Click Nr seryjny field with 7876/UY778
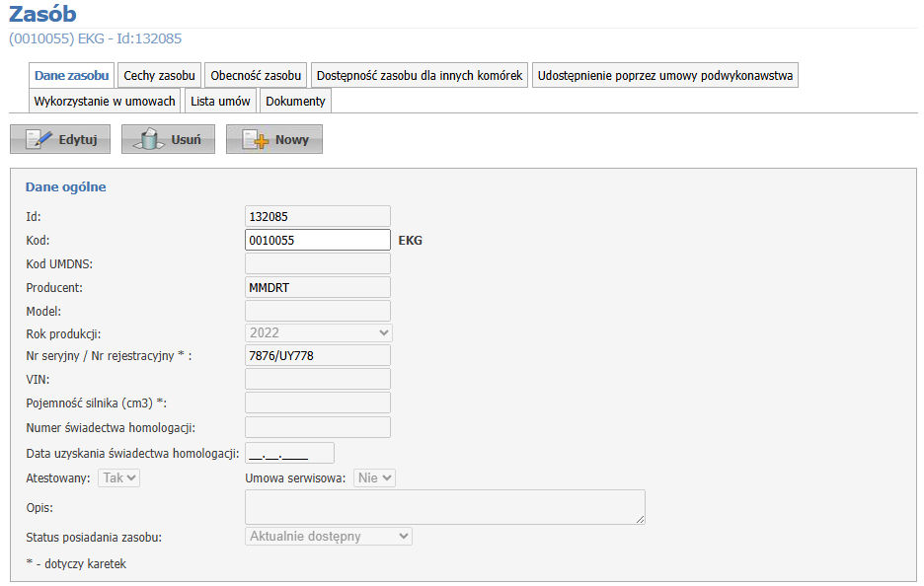The height and width of the screenshot is (586, 924). point(318,355)
